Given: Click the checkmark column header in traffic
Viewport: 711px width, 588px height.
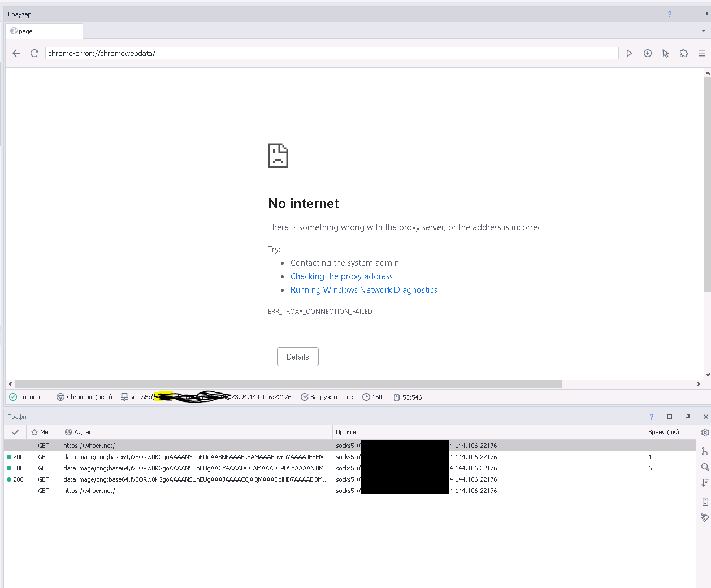Looking at the screenshot, I should pos(15,432).
